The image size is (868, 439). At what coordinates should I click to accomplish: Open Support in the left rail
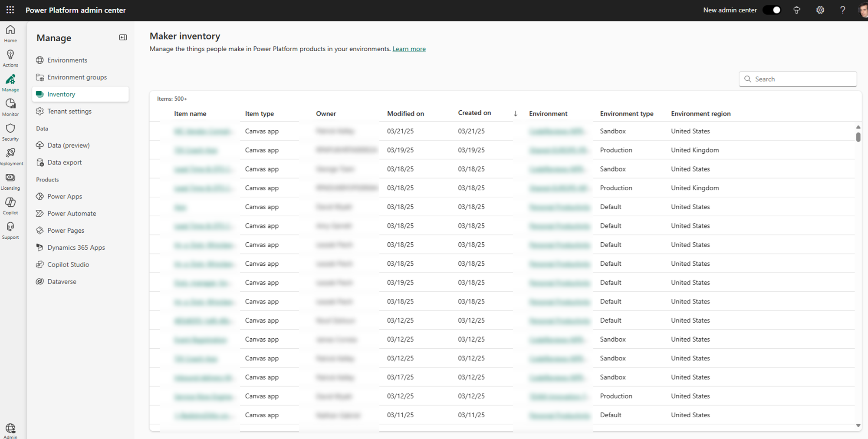pyautogui.click(x=10, y=231)
